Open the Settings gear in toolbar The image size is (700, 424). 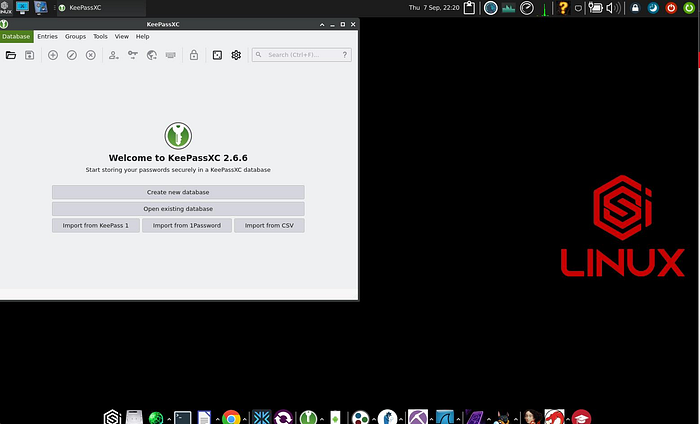coord(236,55)
